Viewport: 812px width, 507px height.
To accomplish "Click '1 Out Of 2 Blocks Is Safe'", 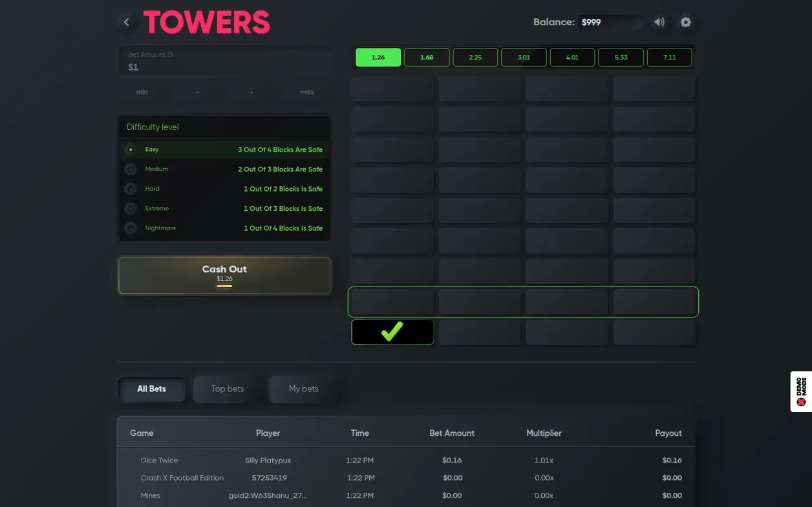I will [x=283, y=189].
